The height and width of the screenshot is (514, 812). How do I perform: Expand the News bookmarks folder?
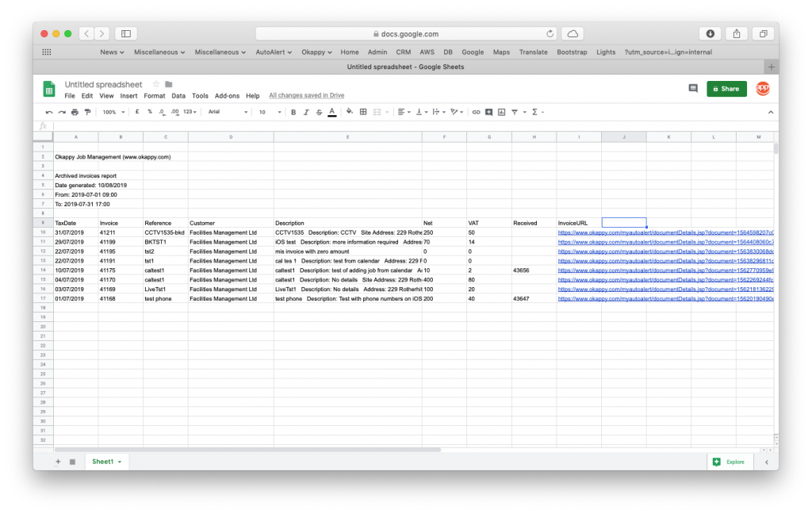(112, 52)
